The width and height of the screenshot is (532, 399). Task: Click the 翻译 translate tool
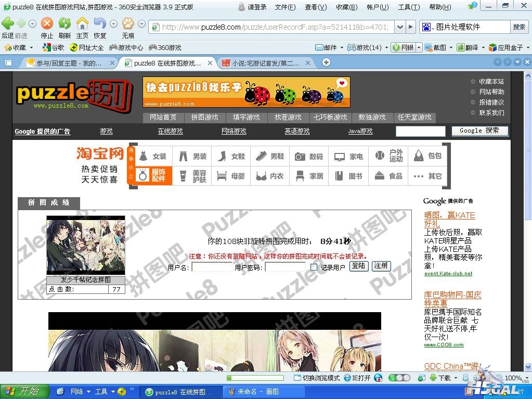tap(468, 47)
